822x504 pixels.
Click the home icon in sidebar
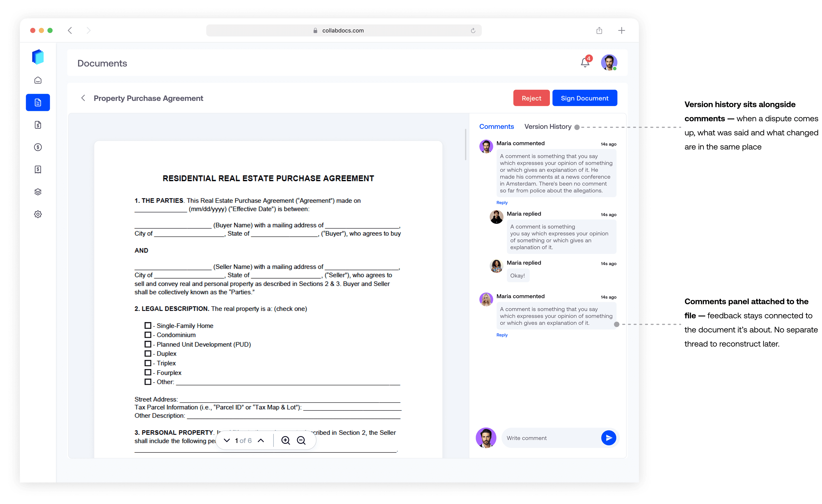pos(38,80)
